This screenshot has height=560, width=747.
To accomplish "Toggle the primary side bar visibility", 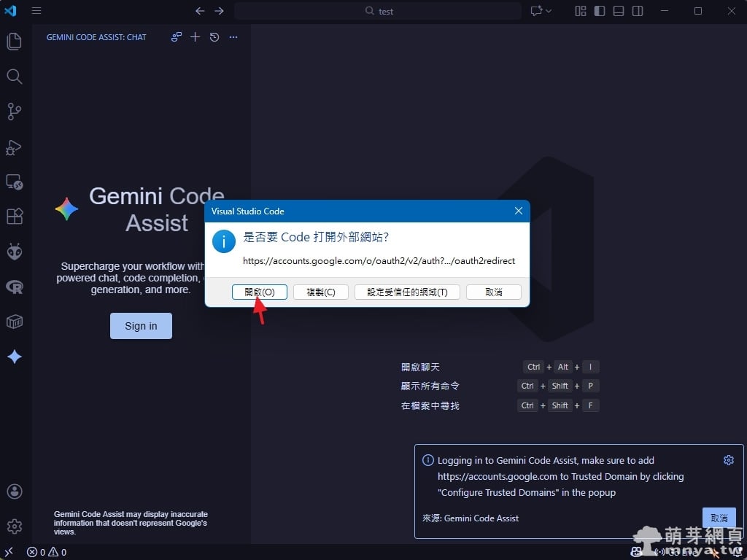I will point(600,11).
